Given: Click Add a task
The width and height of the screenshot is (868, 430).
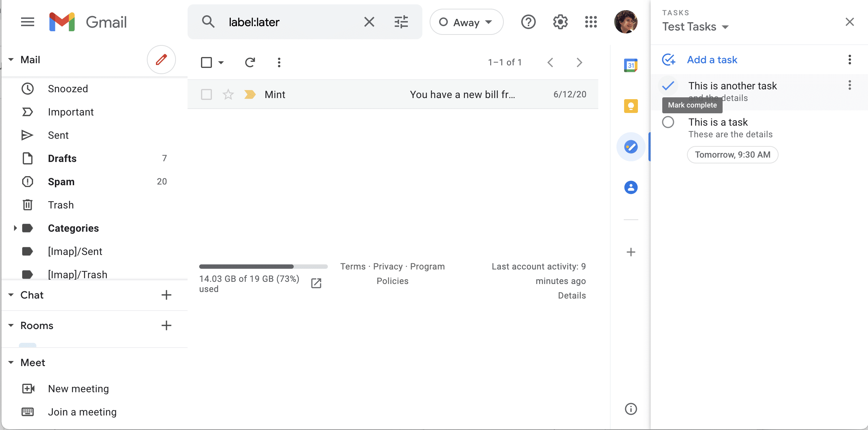Looking at the screenshot, I should [x=712, y=60].
